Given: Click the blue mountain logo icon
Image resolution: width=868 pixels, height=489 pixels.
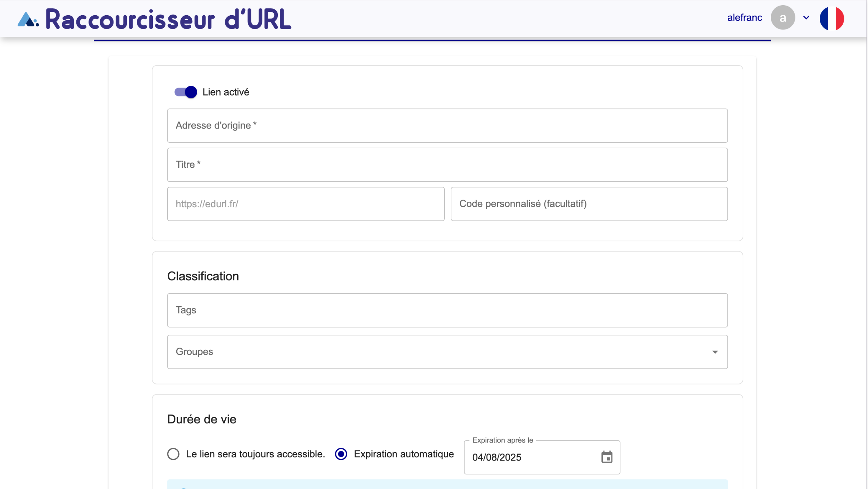Looking at the screenshot, I should click(x=28, y=20).
